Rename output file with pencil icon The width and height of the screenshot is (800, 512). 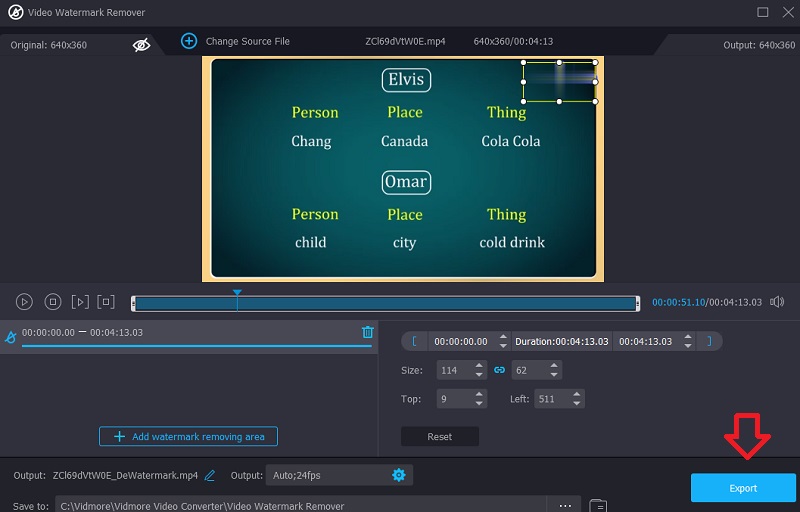pos(209,475)
